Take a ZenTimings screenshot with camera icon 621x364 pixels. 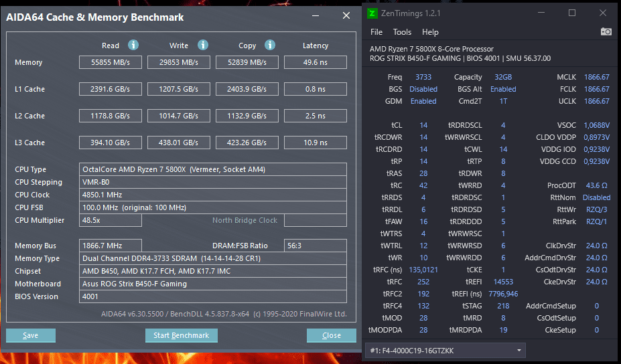(x=606, y=31)
